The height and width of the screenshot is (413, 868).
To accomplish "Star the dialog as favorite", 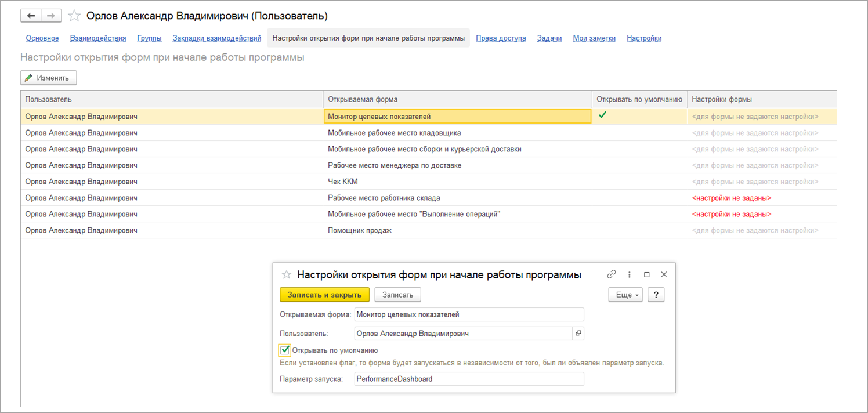I will pos(285,274).
